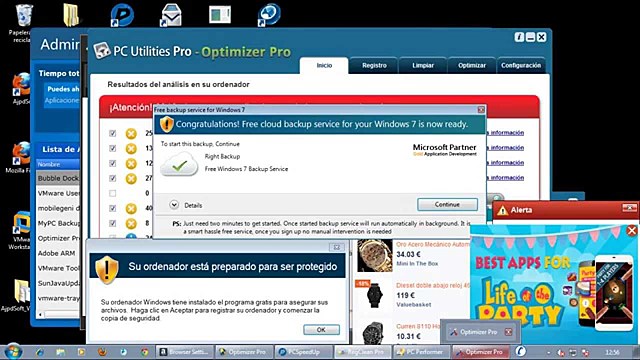This screenshot has width=640, height=360.
Task: Click the left arrow of Admin window scrollbar
Action: pos(40,314)
